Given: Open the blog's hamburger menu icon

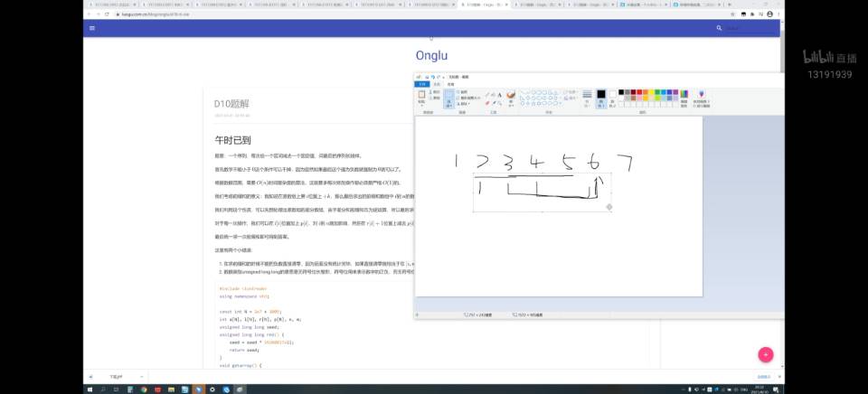Looking at the screenshot, I should (91, 28).
